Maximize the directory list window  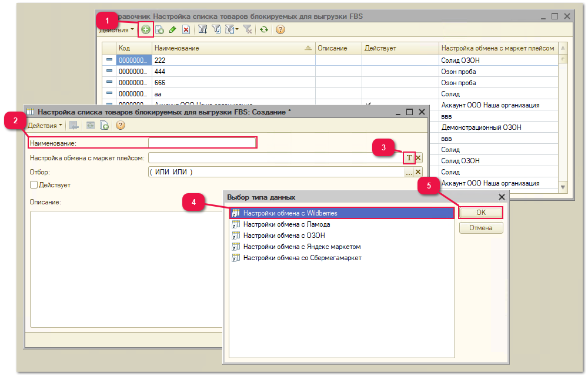click(x=555, y=16)
